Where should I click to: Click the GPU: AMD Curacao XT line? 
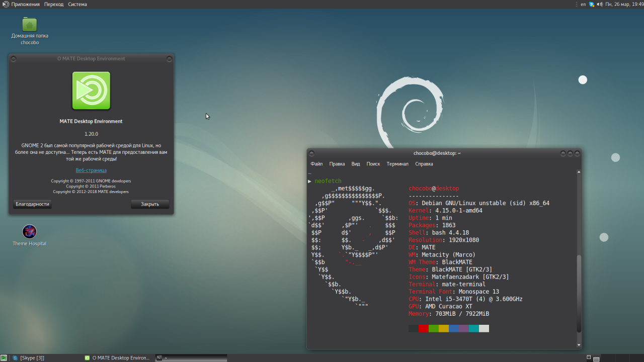click(440, 306)
